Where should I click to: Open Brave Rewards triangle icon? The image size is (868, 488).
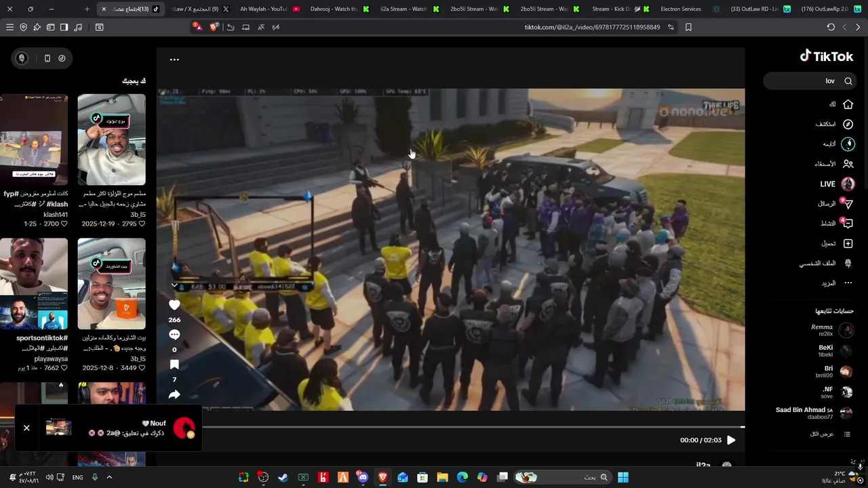pyautogui.click(x=197, y=27)
